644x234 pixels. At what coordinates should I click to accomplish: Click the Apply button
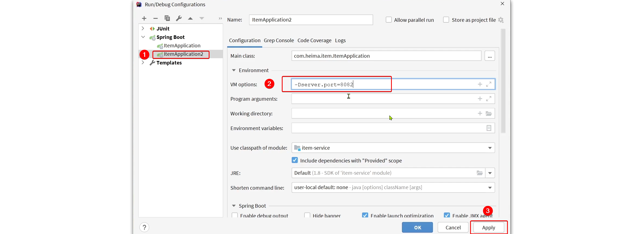[489, 227]
